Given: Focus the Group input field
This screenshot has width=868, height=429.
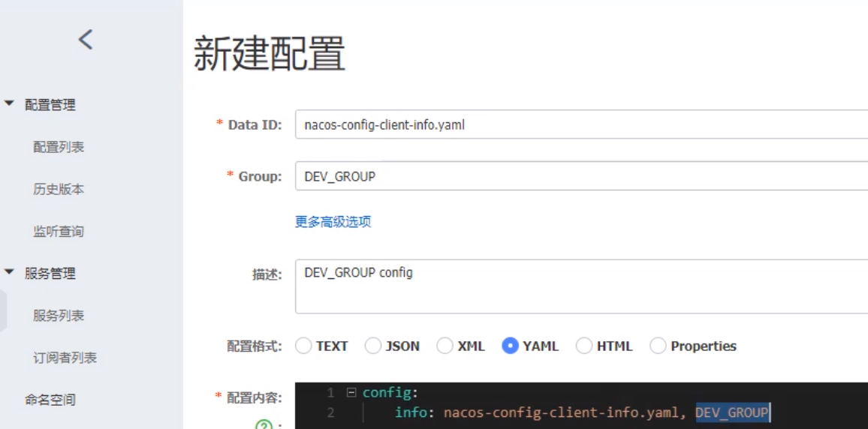Looking at the screenshot, I should point(581,175).
